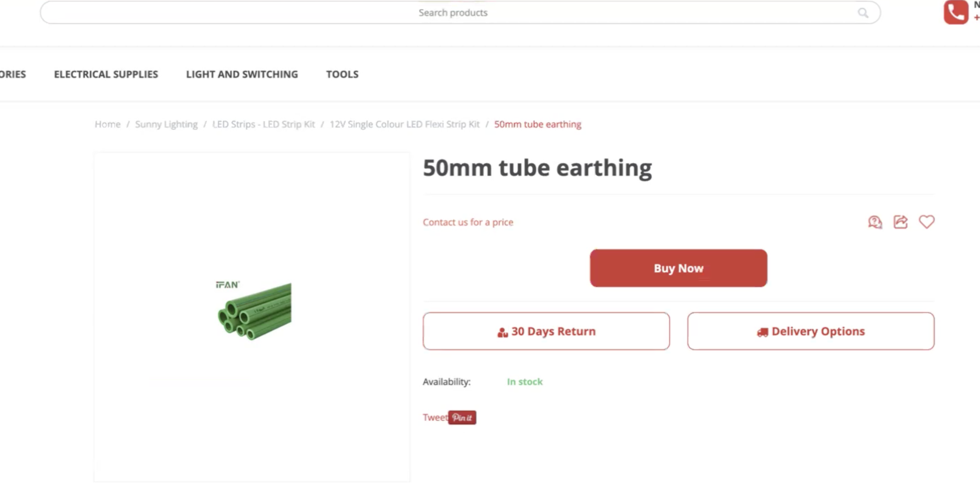Click the share product icon
The width and height of the screenshot is (980, 493).
(901, 222)
